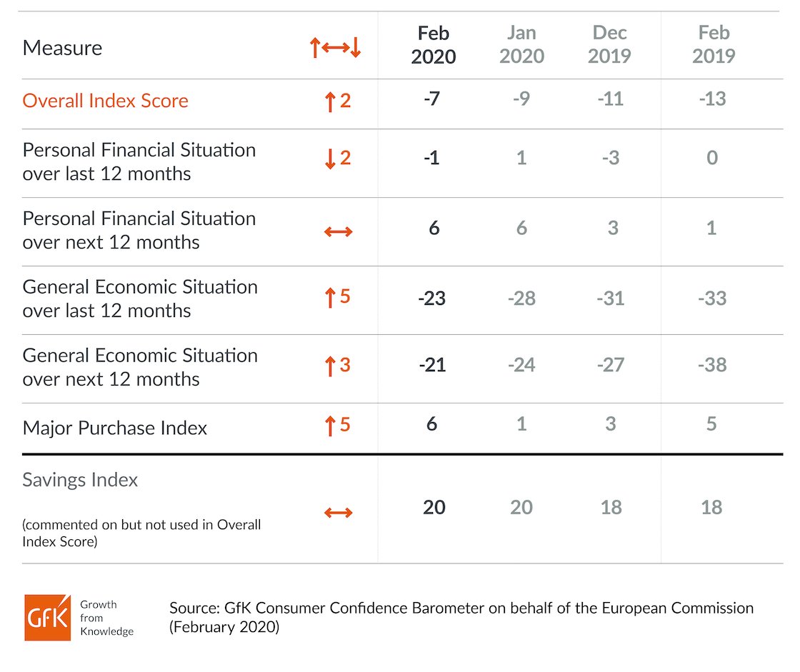Image resolution: width=800 pixels, height=672 pixels.
Task: Click the up arrow 5 beside Major Purchase Index
Action: tap(338, 425)
